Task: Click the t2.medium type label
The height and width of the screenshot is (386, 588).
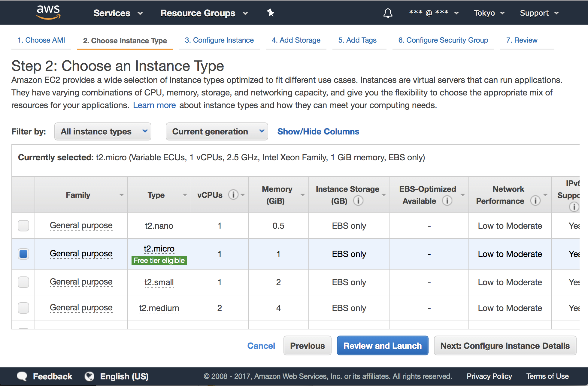Action: (x=159, y=308)
